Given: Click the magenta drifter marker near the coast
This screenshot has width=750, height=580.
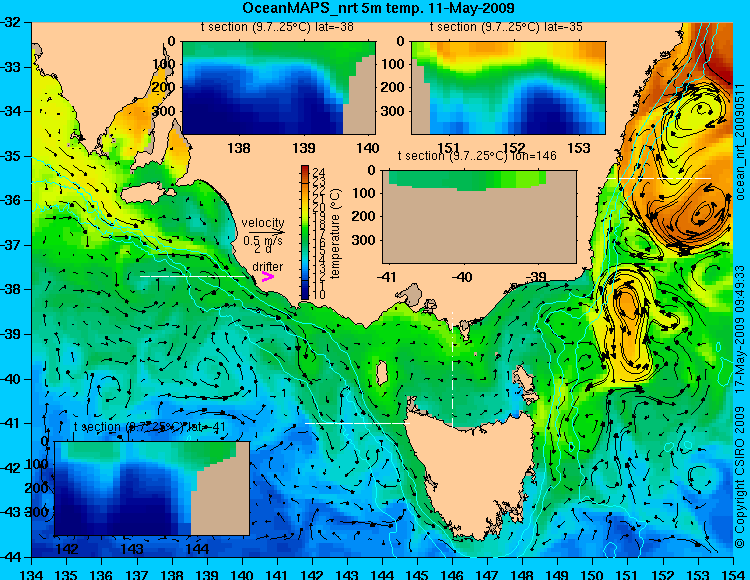Looking at the screenshot, I should pyautogui.click(x=268, y=276).
